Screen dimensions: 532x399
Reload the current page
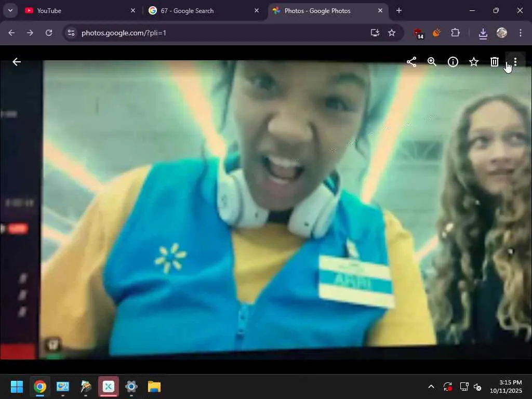[49, 33]
